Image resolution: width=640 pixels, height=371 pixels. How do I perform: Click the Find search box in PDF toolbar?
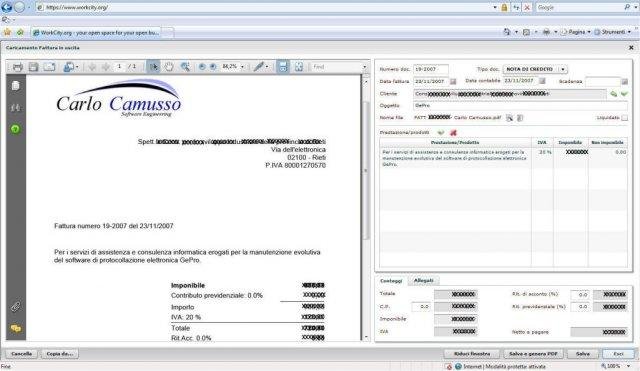(x=336, y=67)
